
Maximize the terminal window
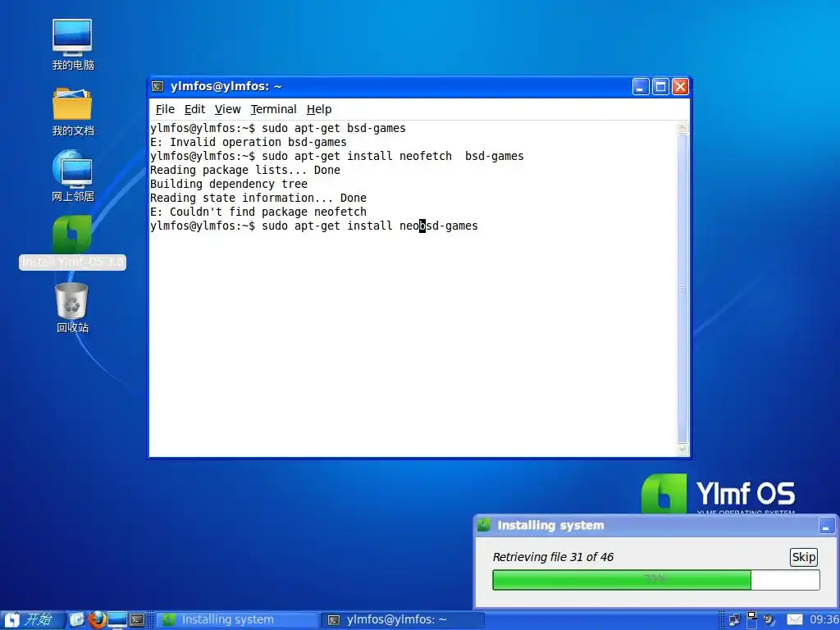[660, 86]
